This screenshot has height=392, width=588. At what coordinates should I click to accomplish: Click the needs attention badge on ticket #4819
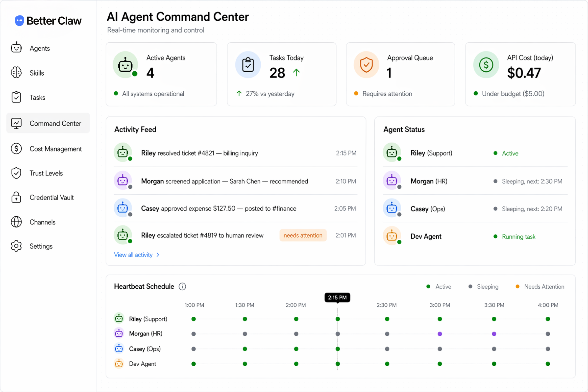pos(303,235)
